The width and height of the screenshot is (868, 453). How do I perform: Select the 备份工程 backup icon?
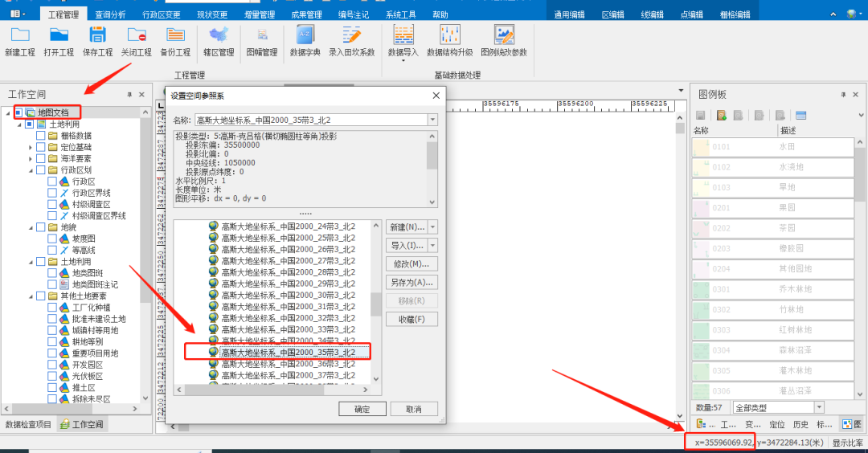[x=175, y=35]
